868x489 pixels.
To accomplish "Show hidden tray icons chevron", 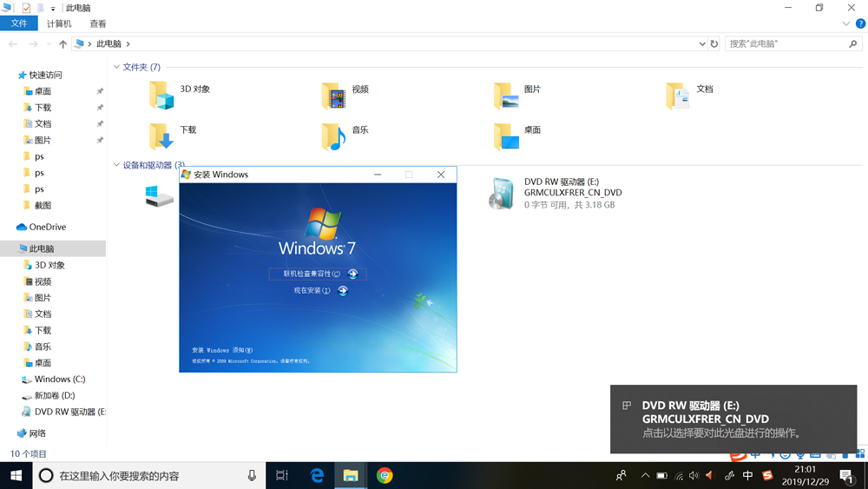I will (645, 476).
